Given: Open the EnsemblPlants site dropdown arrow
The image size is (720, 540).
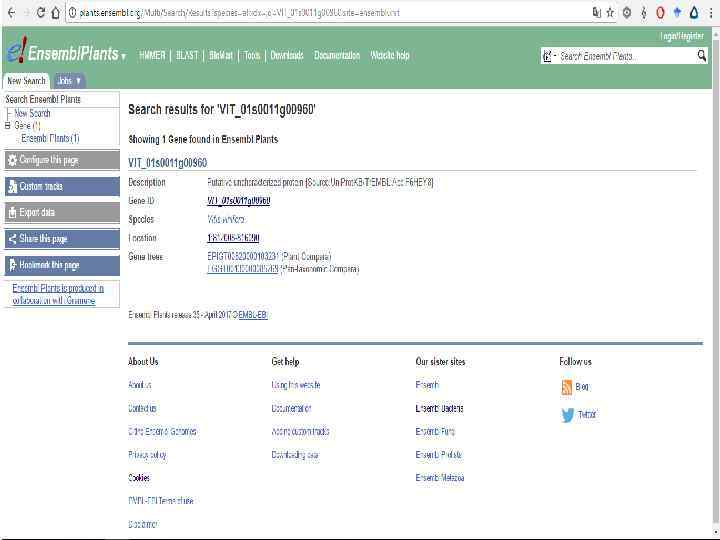Looking at the screenshot, I should tap(123, 56).
